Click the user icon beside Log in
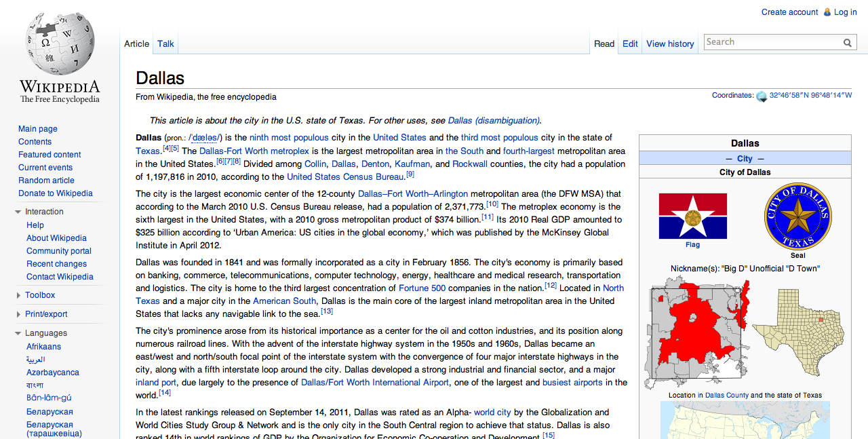Image resolution: width=868 pixels, height=439 pixels. [x=827, y=12]
